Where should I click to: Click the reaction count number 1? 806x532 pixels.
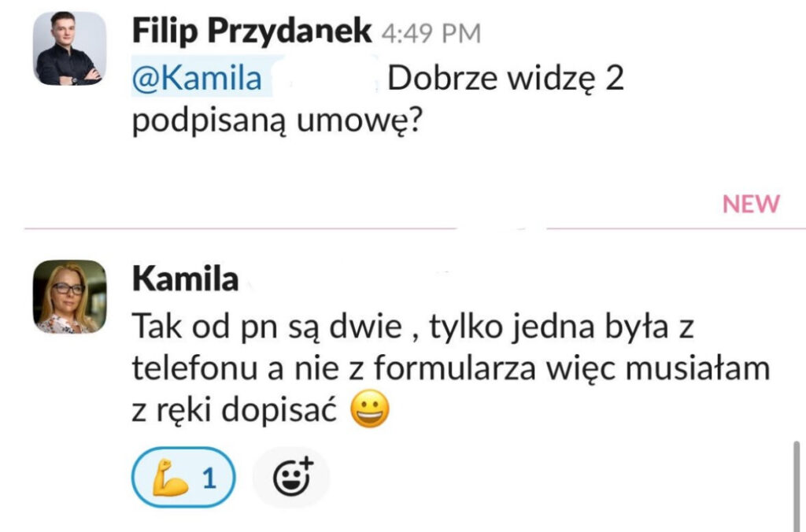[209, 478]
